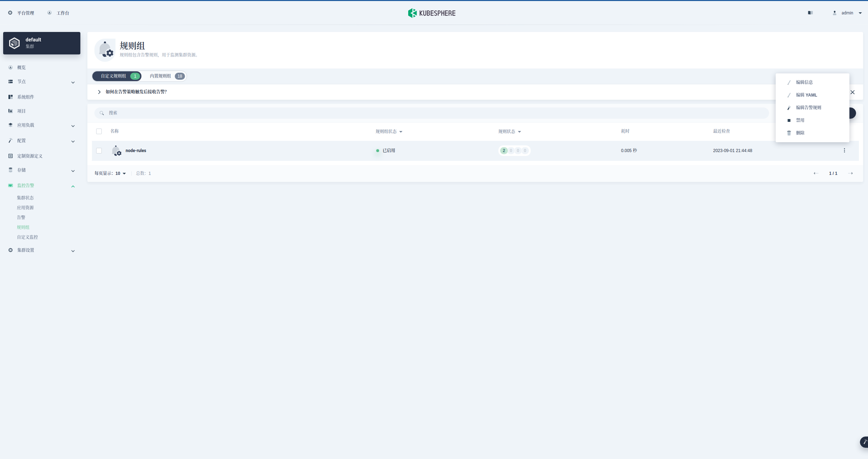Click the 概览 overview sidebar icon
The height and width of the screenshot is (459, 868).
coord(11,67)
